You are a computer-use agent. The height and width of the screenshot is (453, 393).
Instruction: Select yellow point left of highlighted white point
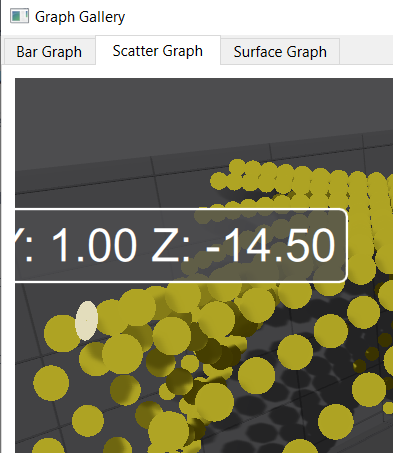pos(61,333)
